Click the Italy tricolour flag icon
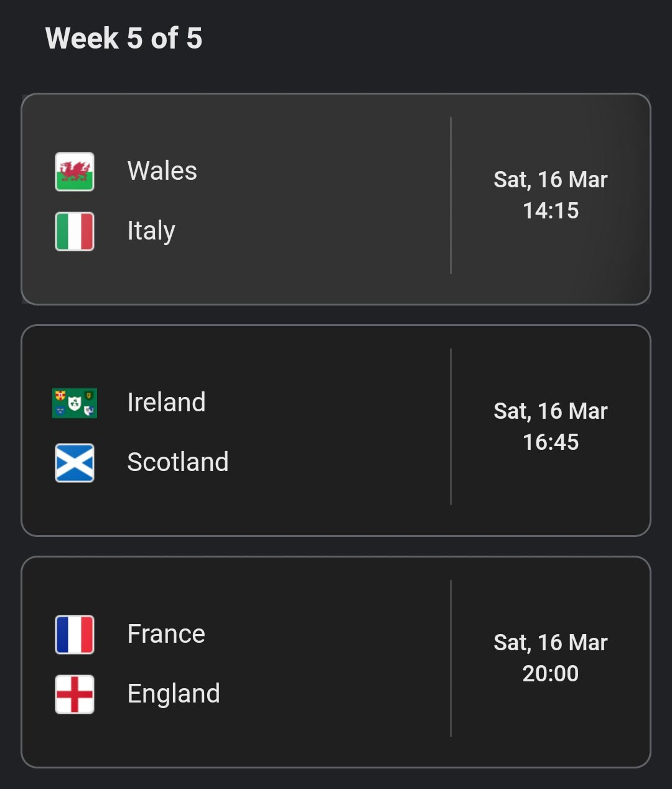672x789 pixels. [x=75, y=231]
